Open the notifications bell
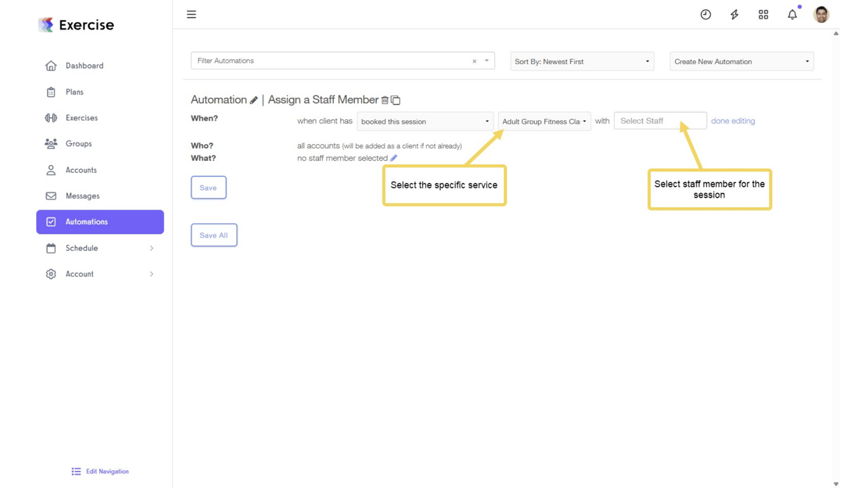Screen dimensions: 868x488 click(x=792, y=14)
